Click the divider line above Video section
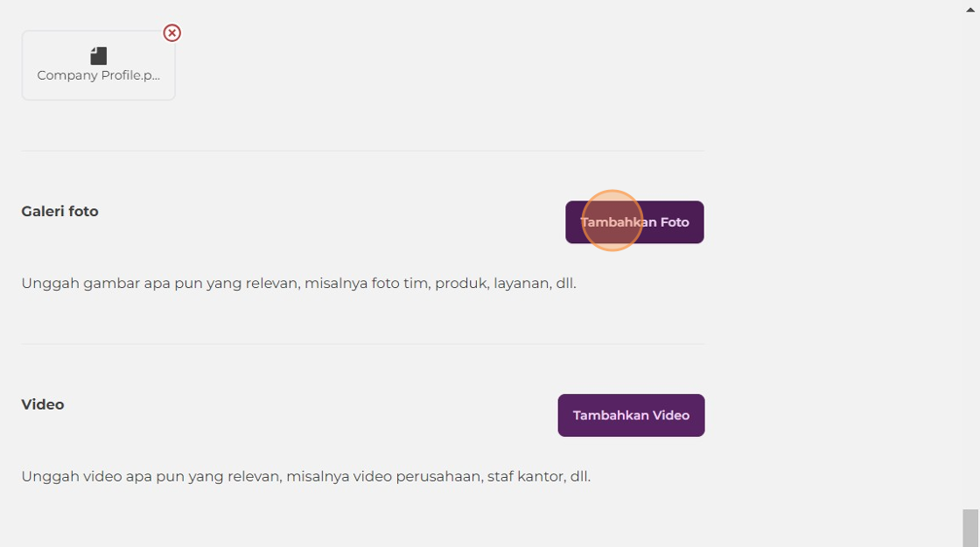 [362, 344]
